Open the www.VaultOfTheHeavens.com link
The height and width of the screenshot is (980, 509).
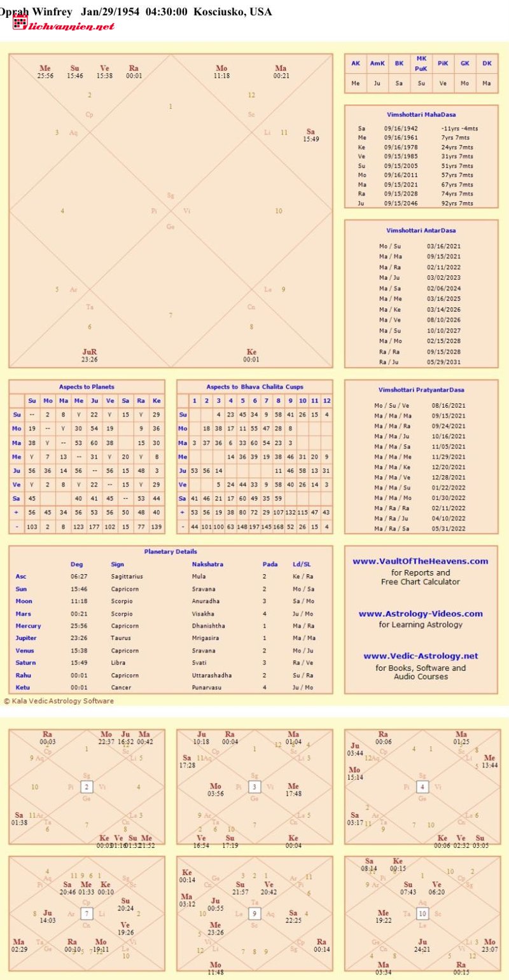pos(421,561)
